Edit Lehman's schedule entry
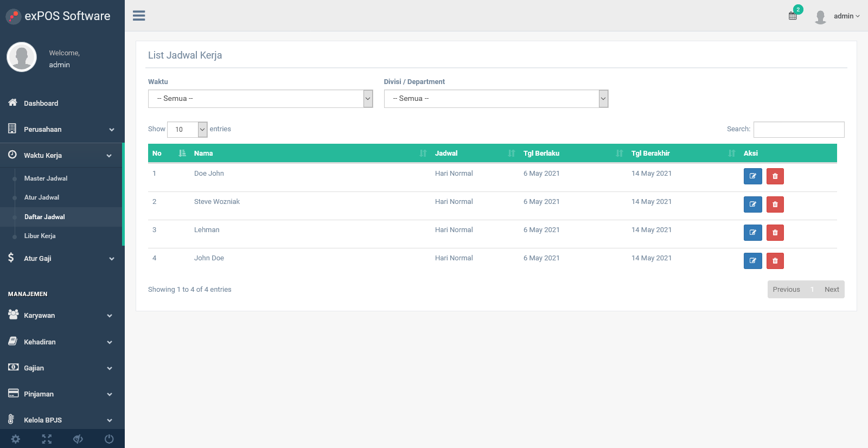Viewport: 868px width, 448px height. 753,233
